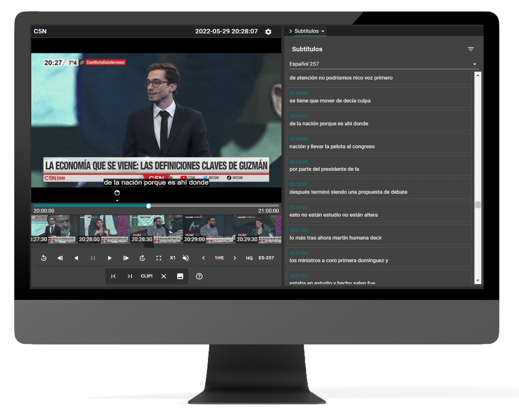Click the face marker below the video

point(117,193)
